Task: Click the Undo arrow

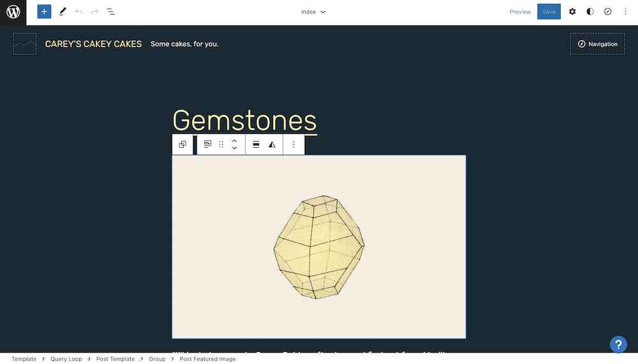Action: pos(79,11)
